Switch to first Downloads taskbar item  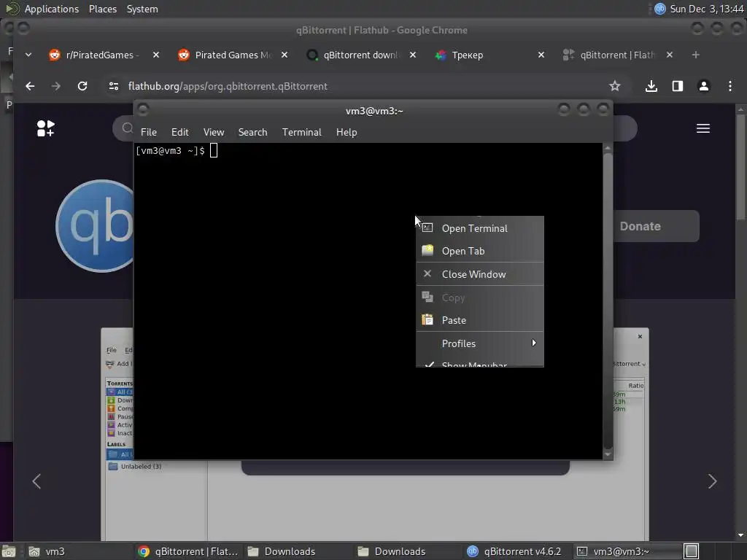(x=298, y=551)
